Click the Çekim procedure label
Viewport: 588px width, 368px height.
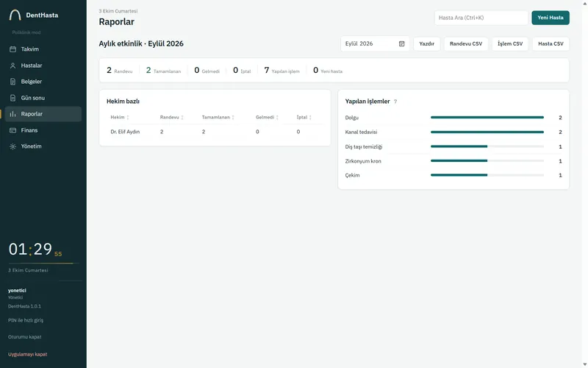tap(352, 175)
